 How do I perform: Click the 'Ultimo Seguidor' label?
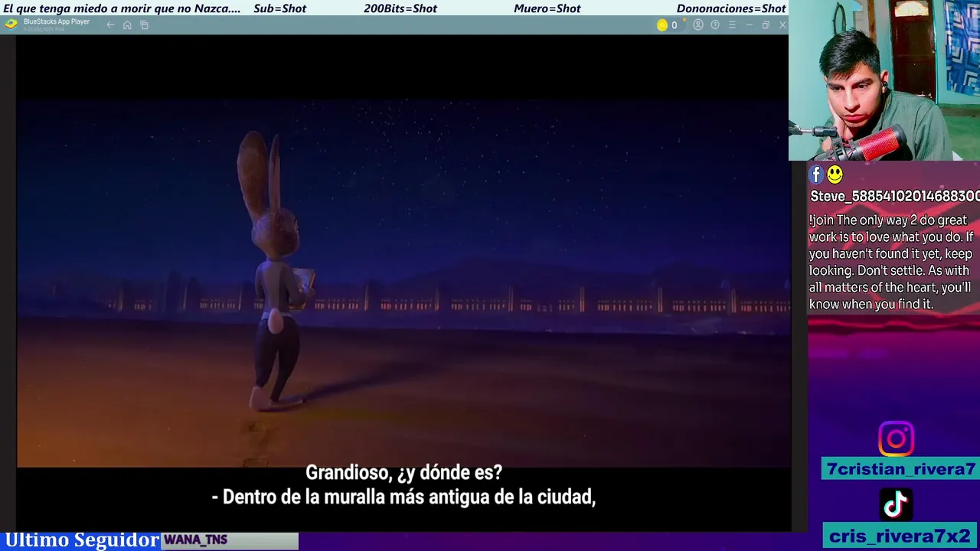[81, 540]
